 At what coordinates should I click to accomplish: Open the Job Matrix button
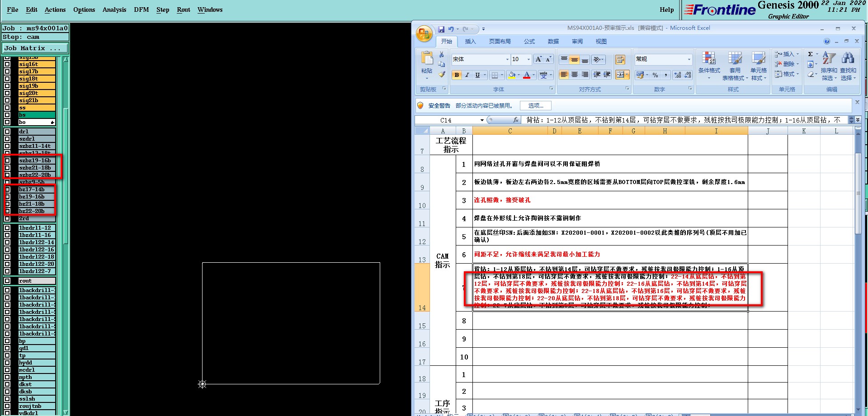[35, 48]
